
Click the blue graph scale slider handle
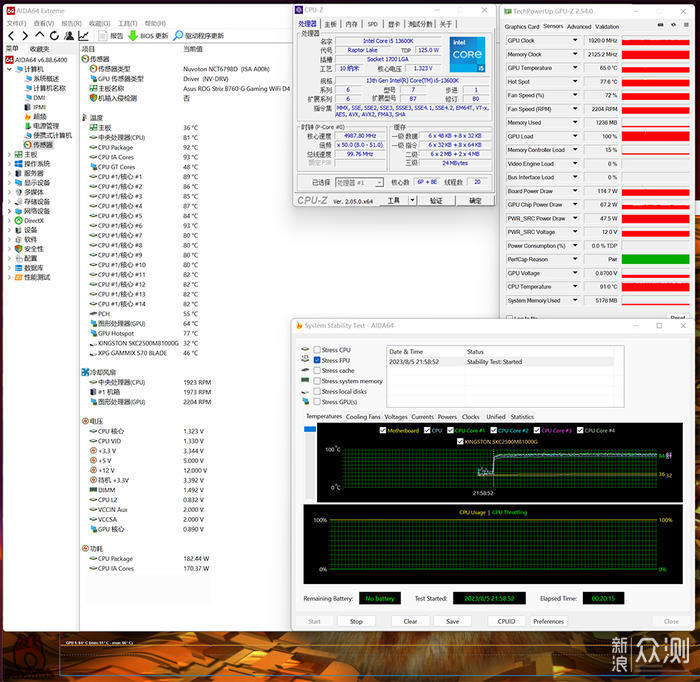[x=310, y=429]
